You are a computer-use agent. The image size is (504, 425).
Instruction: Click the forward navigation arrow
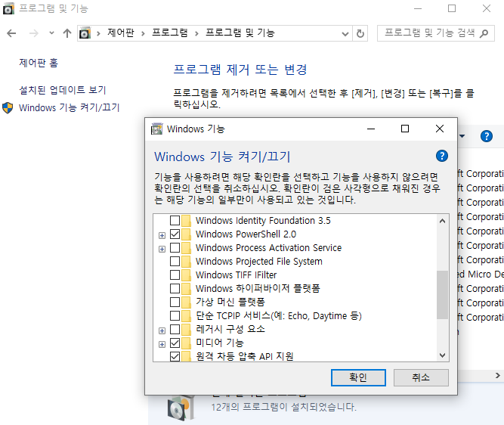pyautogui.click(x=33, y=33)
